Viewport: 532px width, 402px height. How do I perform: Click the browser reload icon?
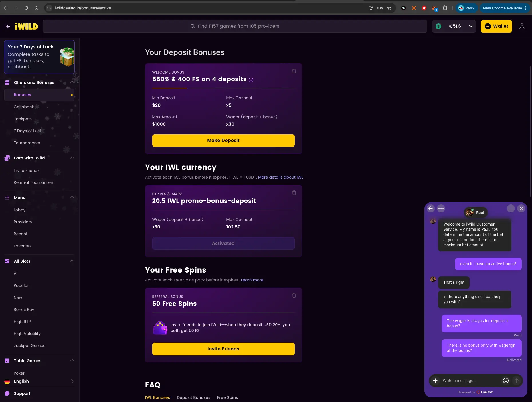[26, 8]
